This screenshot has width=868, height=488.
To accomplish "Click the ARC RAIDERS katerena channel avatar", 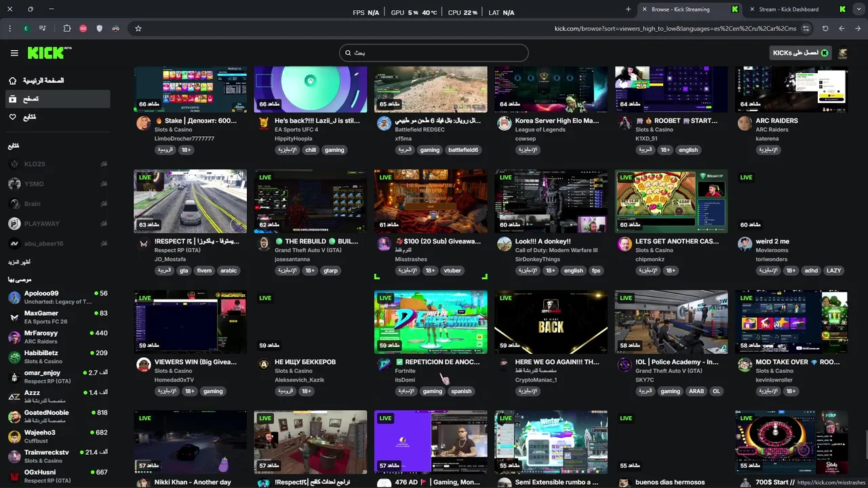I will 745,123.
